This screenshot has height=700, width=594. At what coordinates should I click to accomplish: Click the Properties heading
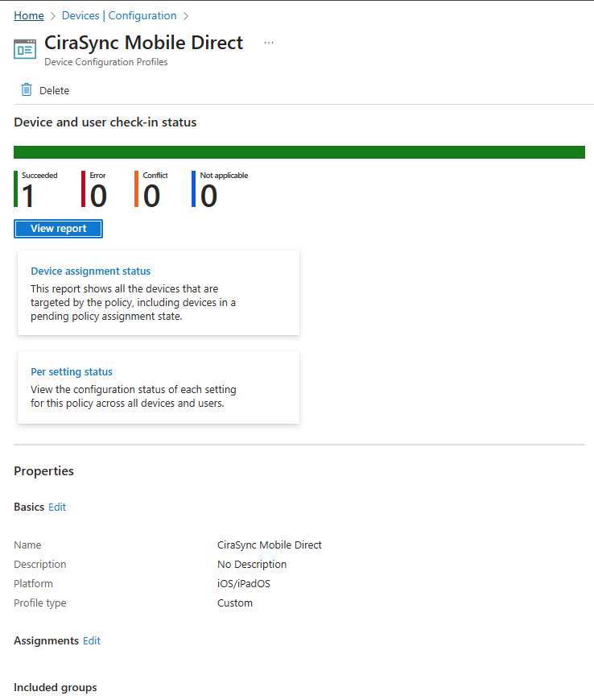click(x=43, y=471)
